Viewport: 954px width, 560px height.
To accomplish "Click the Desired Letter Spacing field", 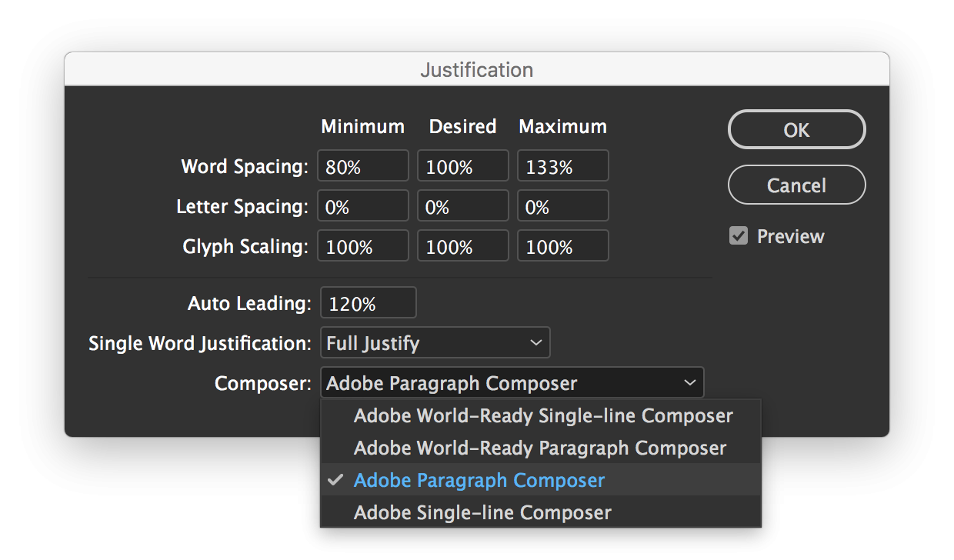I will pyautogui.click(x=462, y=205).
